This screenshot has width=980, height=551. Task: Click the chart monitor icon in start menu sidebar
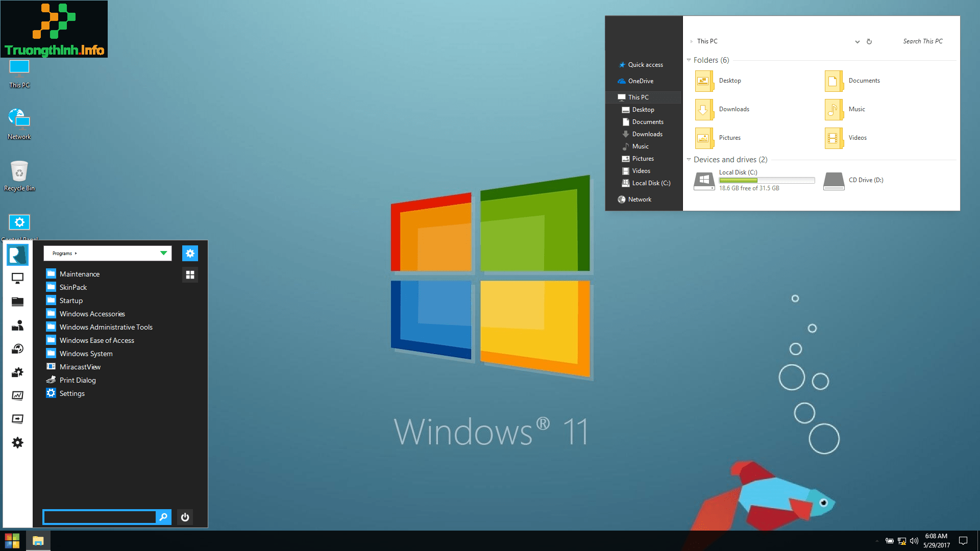click(17, 395)
